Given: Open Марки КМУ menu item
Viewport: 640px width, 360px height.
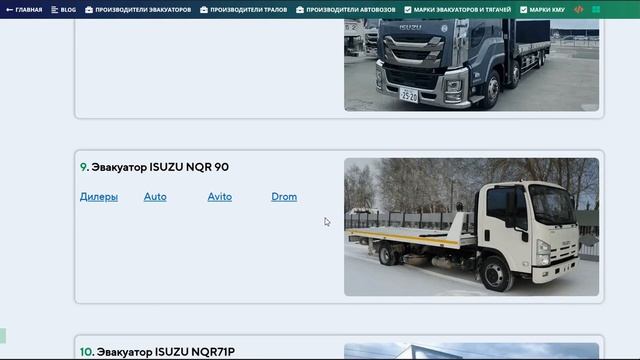Looking at the screenshot, I should 542,10.
